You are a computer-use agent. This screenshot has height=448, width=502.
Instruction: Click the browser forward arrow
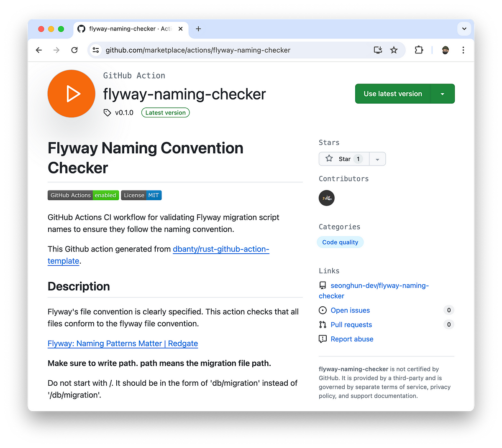[x=56, y=50]
